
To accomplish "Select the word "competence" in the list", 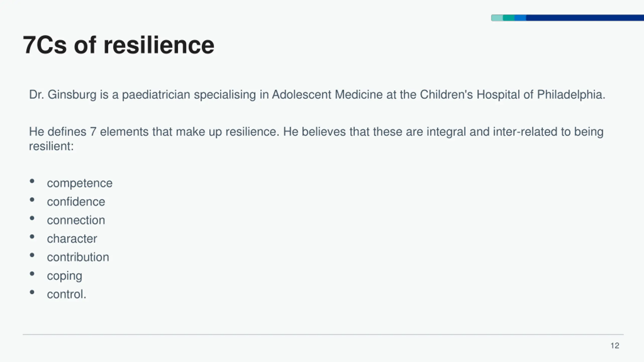I will pos(79,183).
